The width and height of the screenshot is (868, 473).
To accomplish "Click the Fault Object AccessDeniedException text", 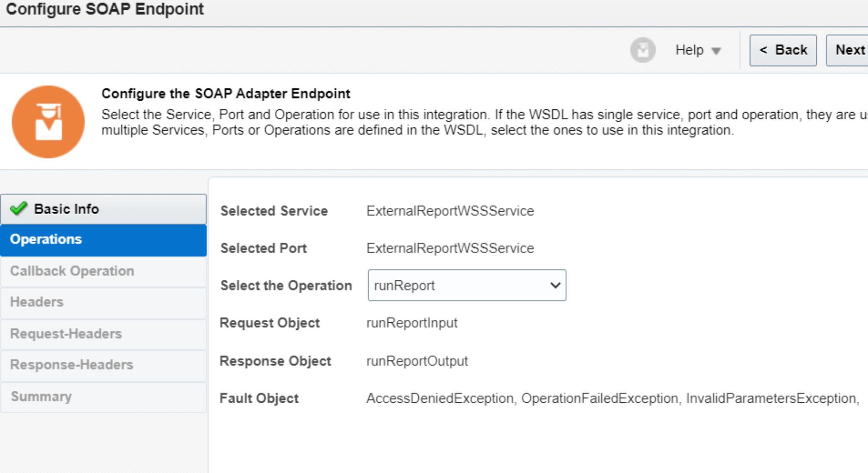I will point(440,398).
